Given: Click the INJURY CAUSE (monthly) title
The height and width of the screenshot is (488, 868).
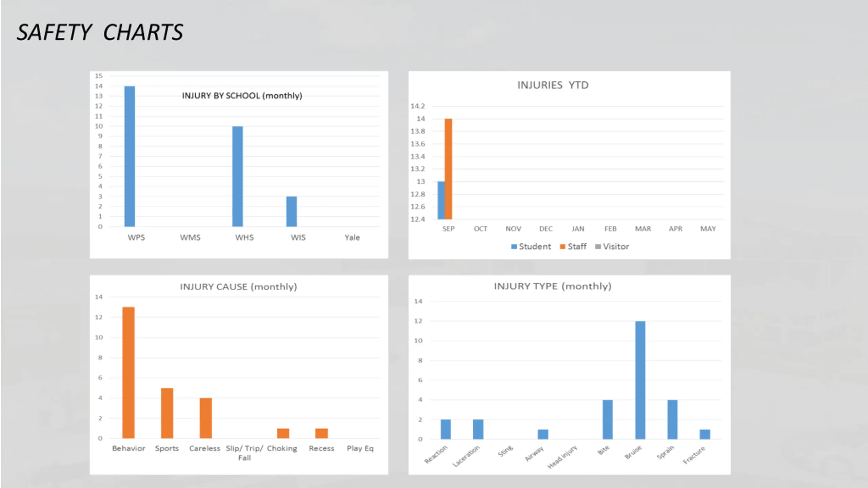Looking at the screenshot, I should 238,287.
